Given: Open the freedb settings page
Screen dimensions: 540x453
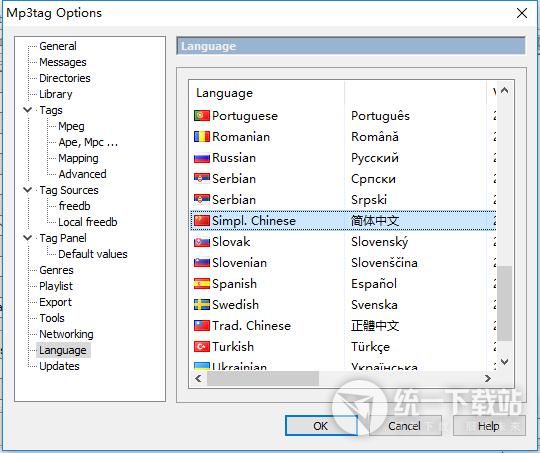Looking at the screenshot, I should tap(74, 206).
